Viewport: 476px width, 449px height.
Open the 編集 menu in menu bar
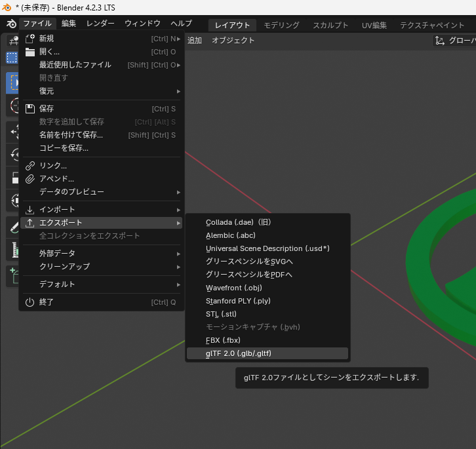point(69,24)
